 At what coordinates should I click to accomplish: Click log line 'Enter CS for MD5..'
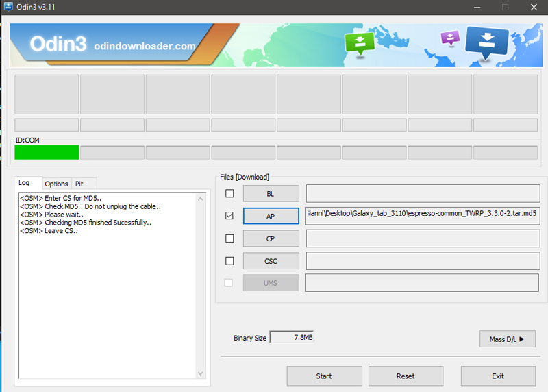pyautogui.click(x=60, y=198)
